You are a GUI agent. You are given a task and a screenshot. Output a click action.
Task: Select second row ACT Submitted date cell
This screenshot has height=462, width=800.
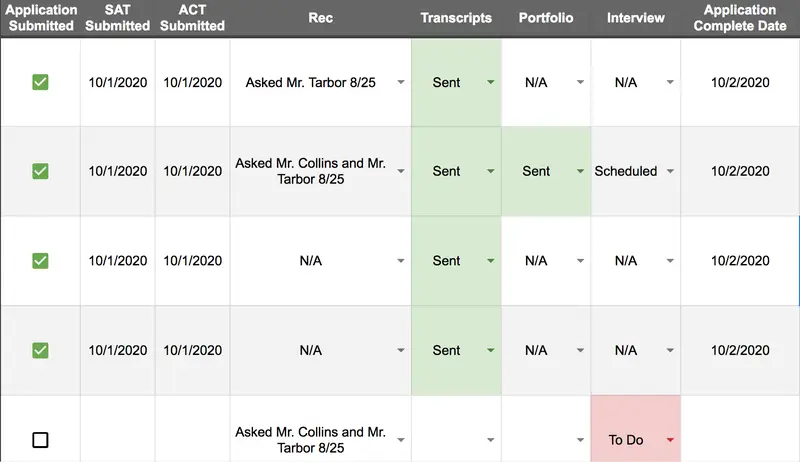pyautogui.click(x=192, y=171)
